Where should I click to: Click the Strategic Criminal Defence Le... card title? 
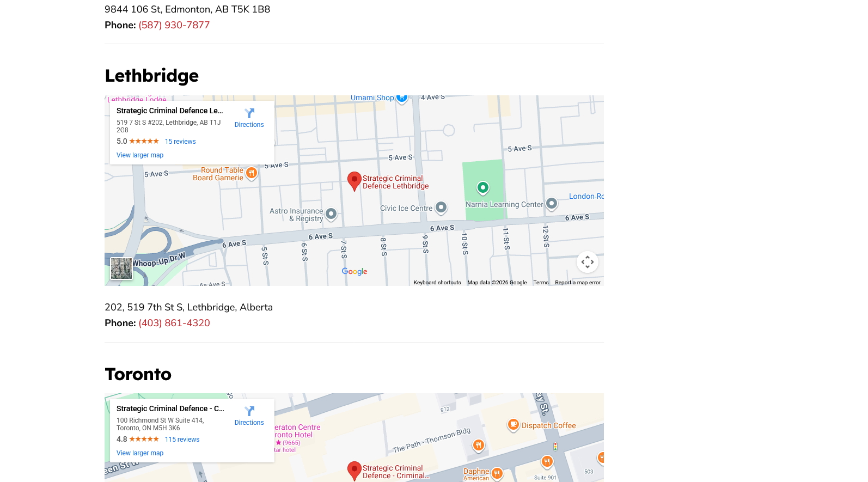(x=170, y=111)
